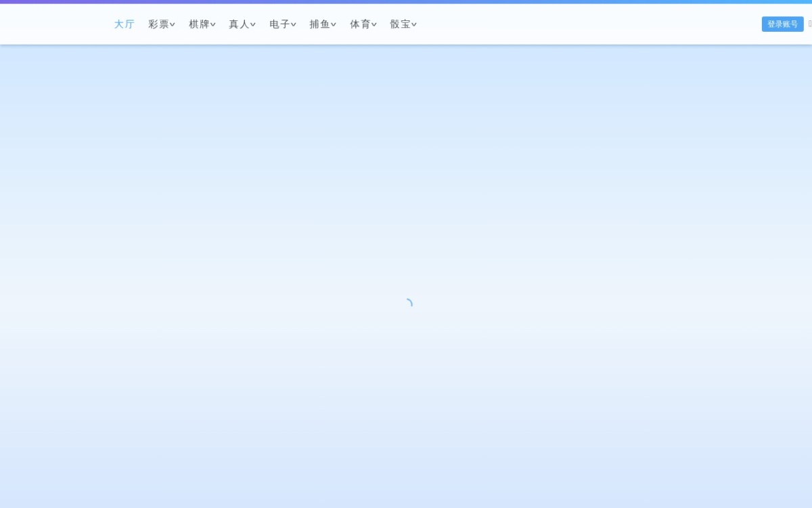Expand the 彩票 dropdown menu
This screenshot has width=812, height=508.
tap(162, 24)
